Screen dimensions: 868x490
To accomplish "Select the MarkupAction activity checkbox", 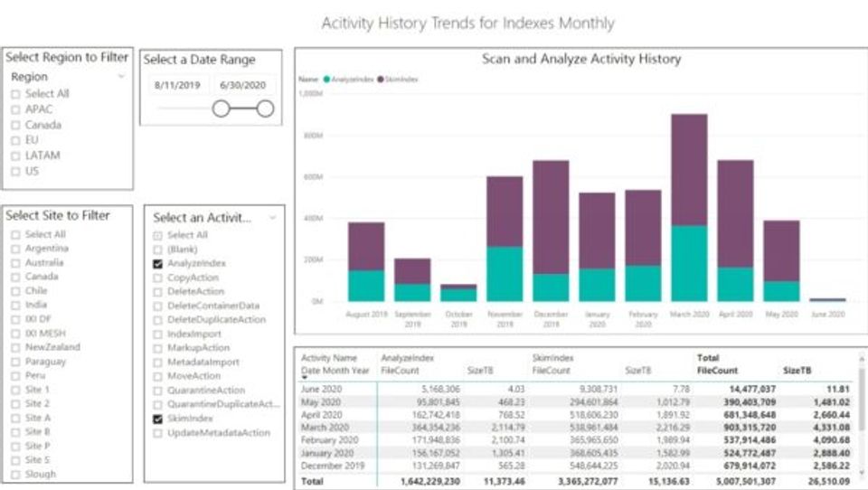I will click(157, 348).
